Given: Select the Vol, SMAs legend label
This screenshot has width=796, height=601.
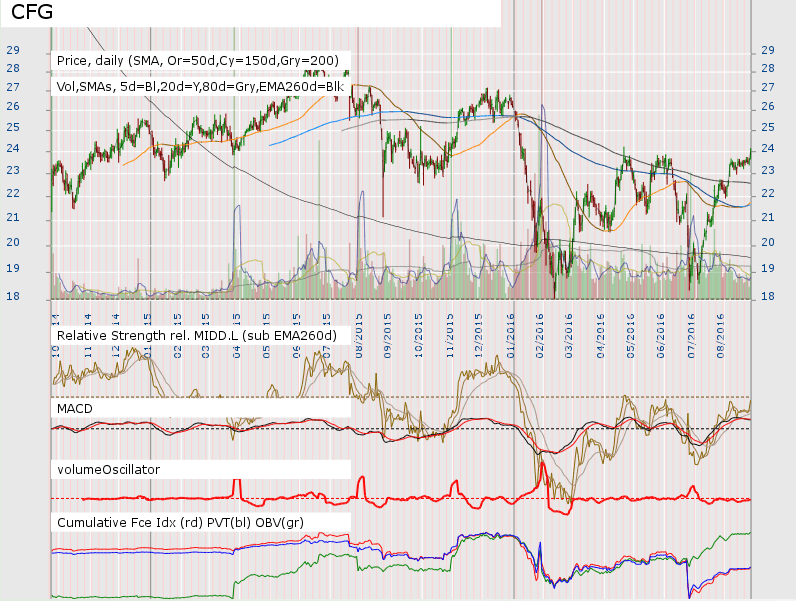Looking at the screenshot, I should 200,87.
